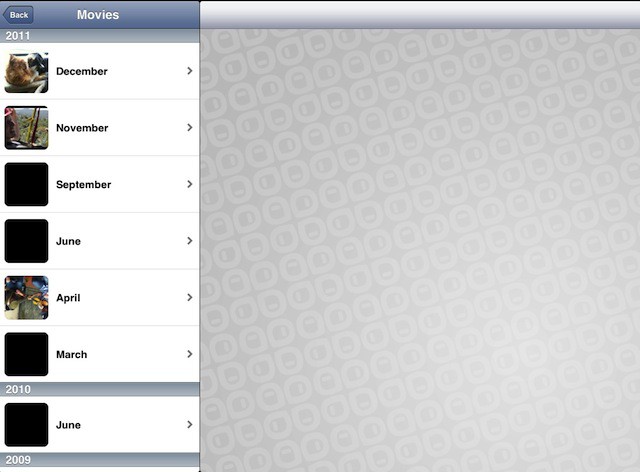Open the April violin thumbnail

pos(26,298)
